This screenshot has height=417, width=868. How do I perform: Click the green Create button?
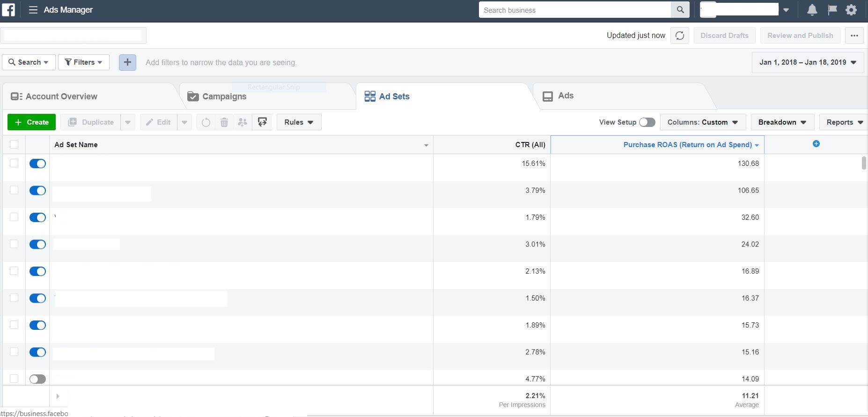coord(31,122)
